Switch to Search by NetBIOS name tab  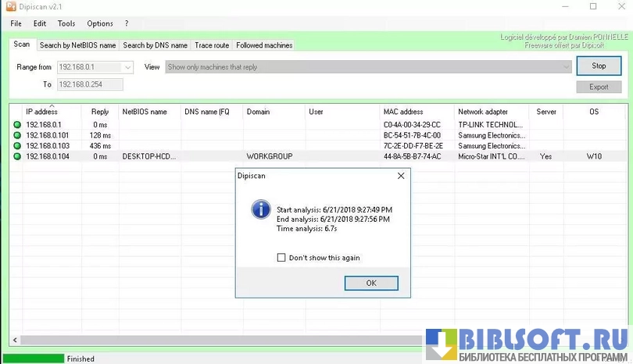(77, 45)
